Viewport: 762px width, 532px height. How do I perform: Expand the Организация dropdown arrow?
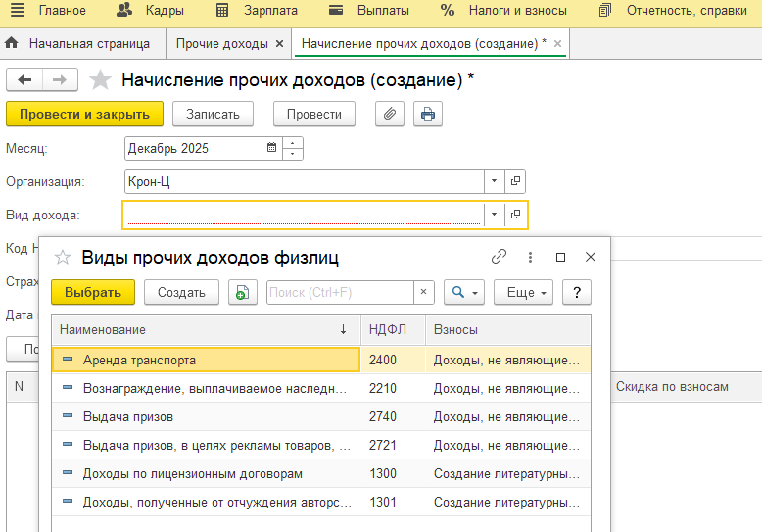495,181
